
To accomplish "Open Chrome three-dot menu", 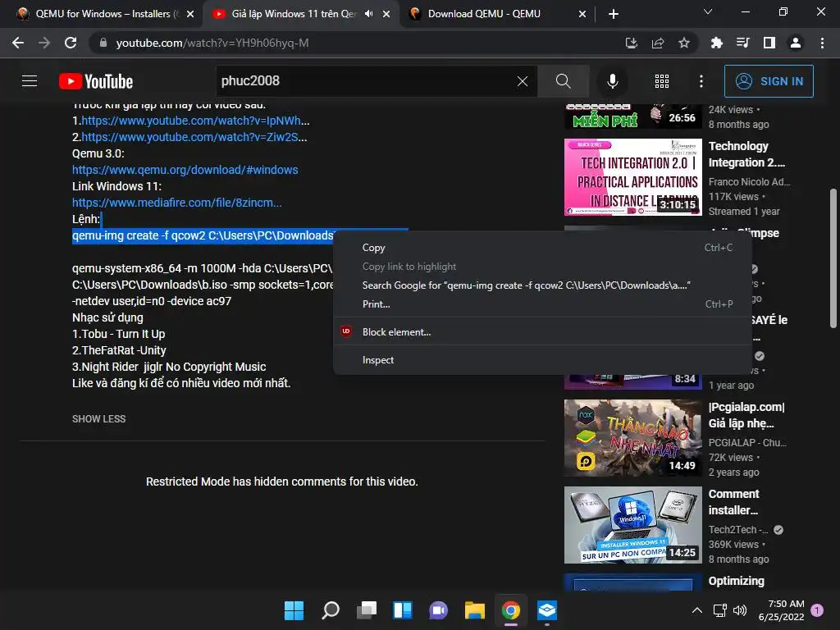I will coord(822,43).
